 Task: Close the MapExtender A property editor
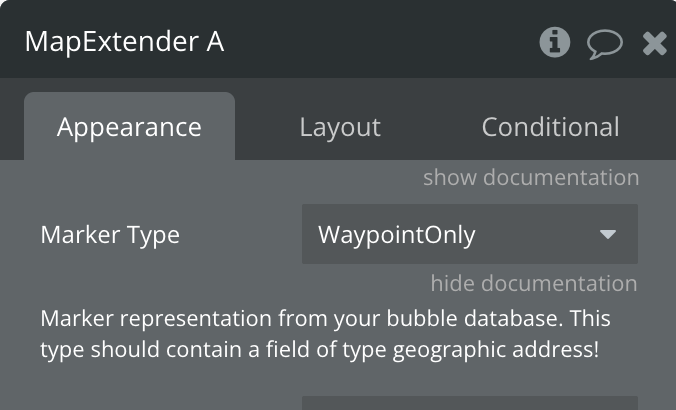pyautogui.click(x=654, y=43)
